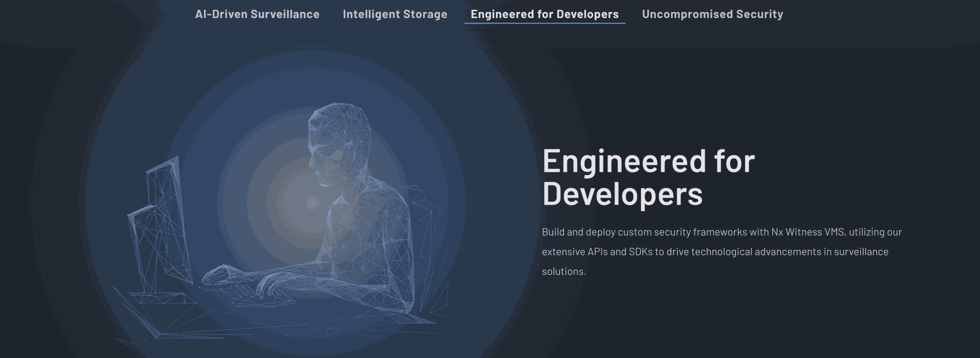
Task: Go to the Uncompromised Security tab
Action: 712,14
